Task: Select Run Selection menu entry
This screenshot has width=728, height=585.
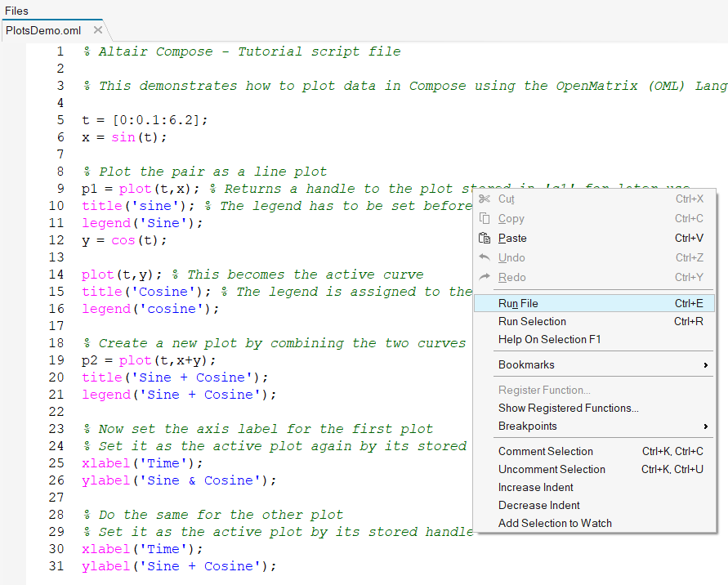Action: pos(532,321)
